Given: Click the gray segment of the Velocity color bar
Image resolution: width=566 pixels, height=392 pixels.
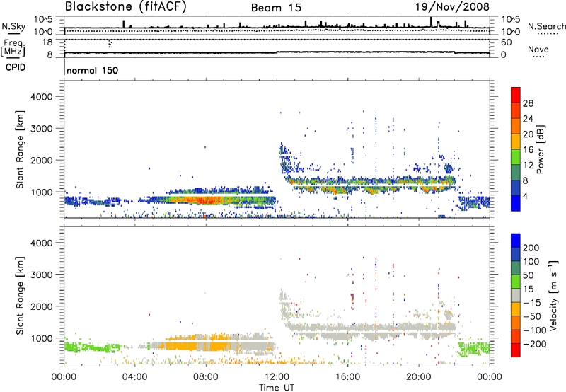Looking at the screenshot, I should click(x=516, y=296).
